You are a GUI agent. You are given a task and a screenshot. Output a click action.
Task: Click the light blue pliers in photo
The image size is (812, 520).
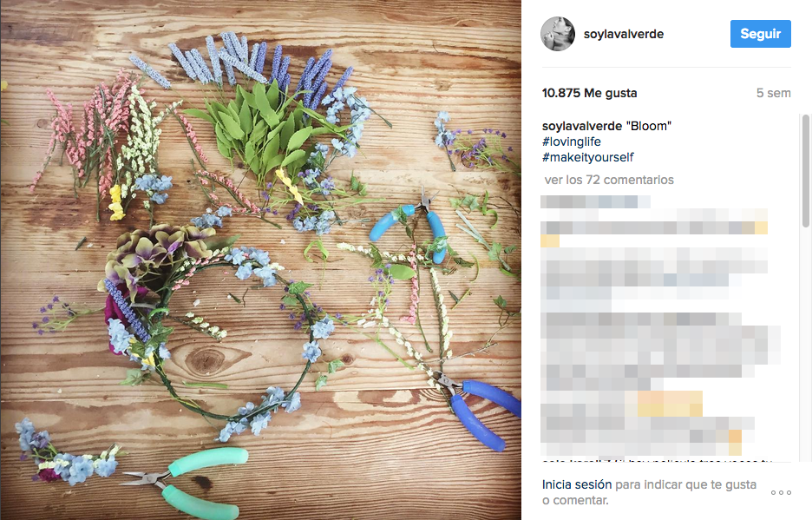tap(410, 226)
